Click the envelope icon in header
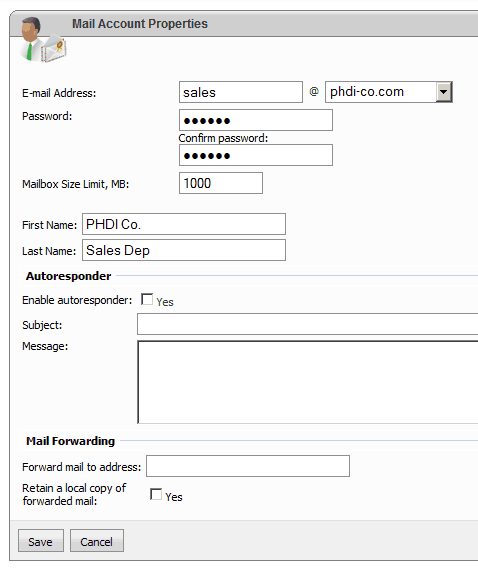The width and height of the screenshot is (478, 568). point(54,47)
